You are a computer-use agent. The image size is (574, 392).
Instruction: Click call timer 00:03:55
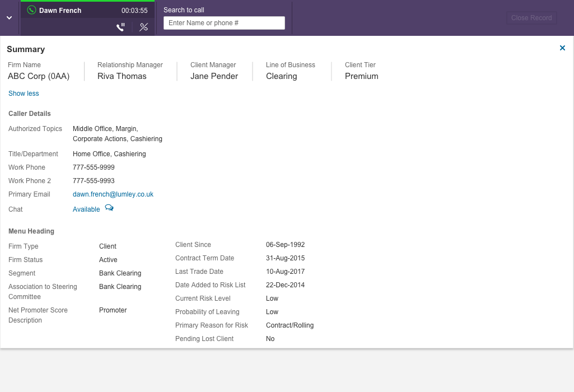134,11
